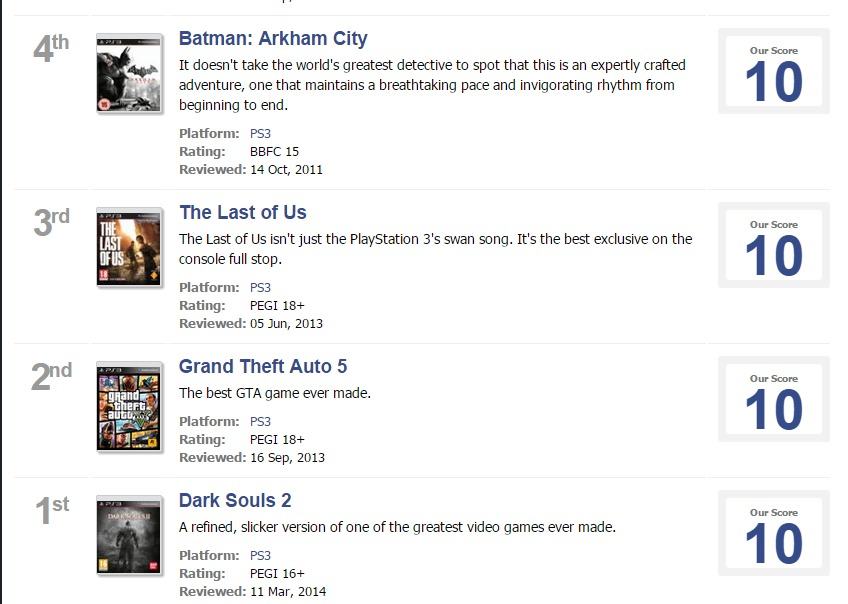This screenshot has height=604, width=848.
Task: Click The Last of Us score box
Action: 773,246
